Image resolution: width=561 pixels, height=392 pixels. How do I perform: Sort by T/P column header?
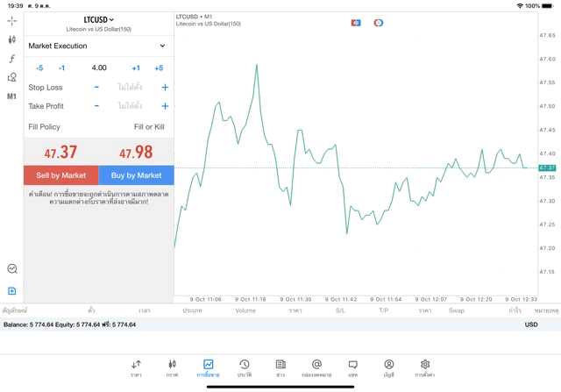coord(384,310)
